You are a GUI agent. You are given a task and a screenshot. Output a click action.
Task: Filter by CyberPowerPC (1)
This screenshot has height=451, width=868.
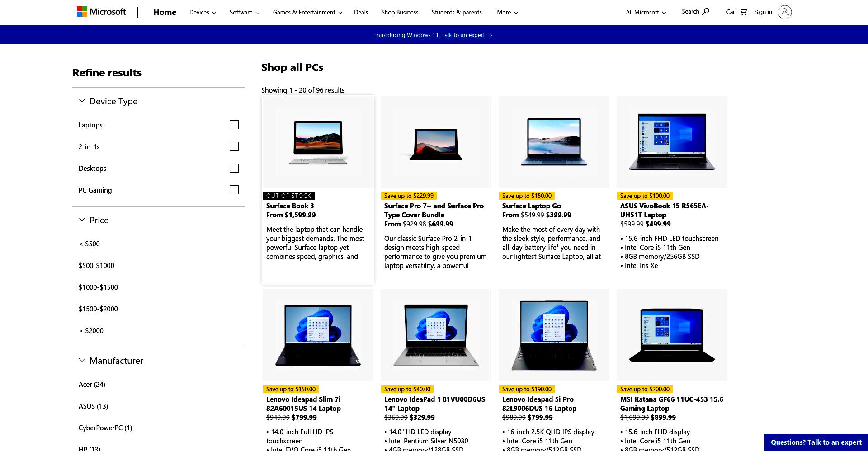pyautogui.click(x=105, y=428)
